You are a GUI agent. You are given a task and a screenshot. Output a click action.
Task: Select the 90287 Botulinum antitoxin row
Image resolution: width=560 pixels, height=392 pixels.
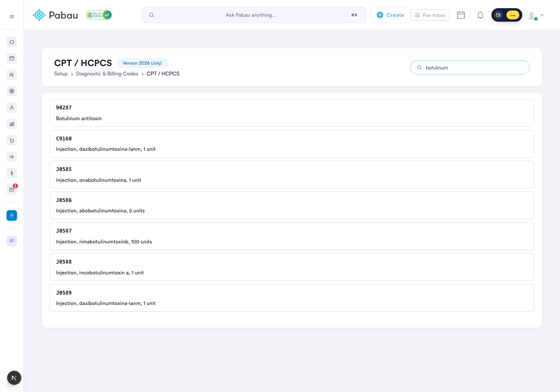[292, 113]
